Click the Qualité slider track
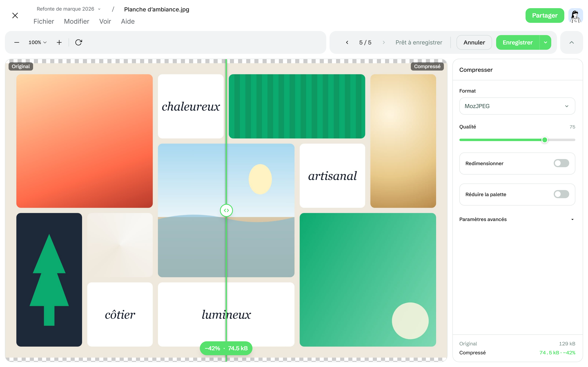The height and width of the screenshot is (367, 588). [x=517, y=140]
